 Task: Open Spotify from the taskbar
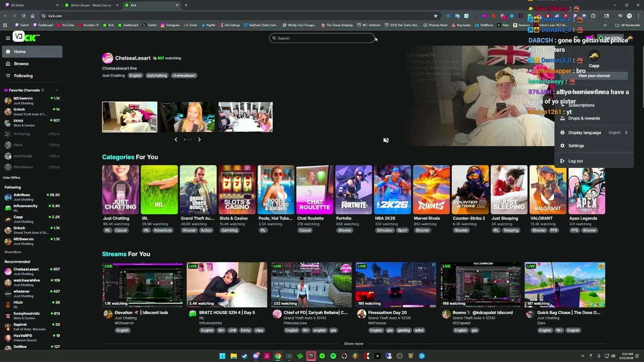click(333, 356)
